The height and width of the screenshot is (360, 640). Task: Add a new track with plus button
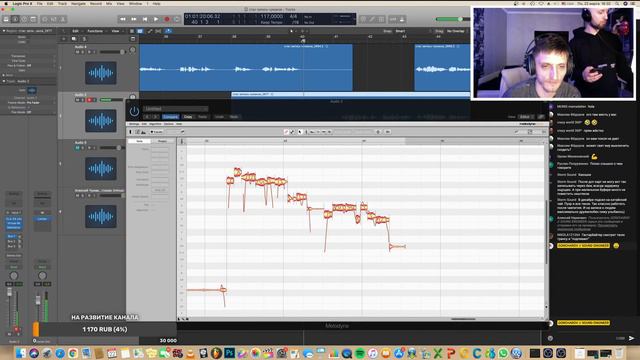[64, 39]
